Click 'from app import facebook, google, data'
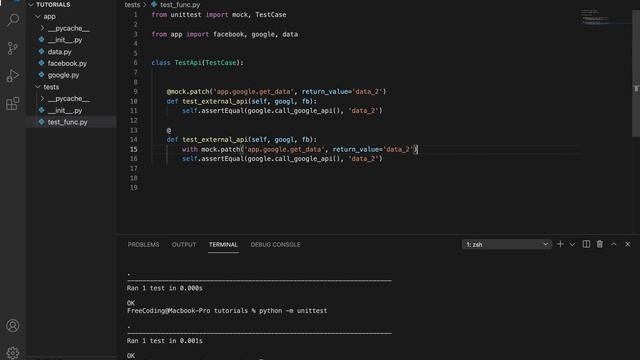The image size is (640, 360). 224,34
